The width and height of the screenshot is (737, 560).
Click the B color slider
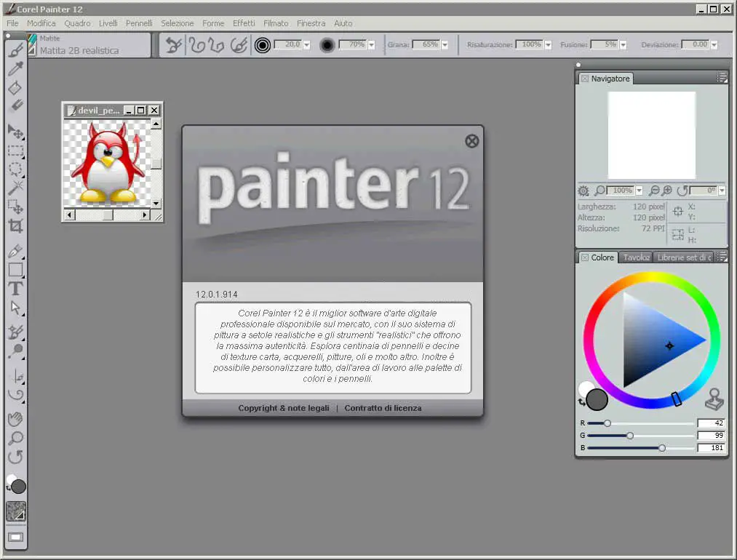pyautogui.click(x=641, y=448)
